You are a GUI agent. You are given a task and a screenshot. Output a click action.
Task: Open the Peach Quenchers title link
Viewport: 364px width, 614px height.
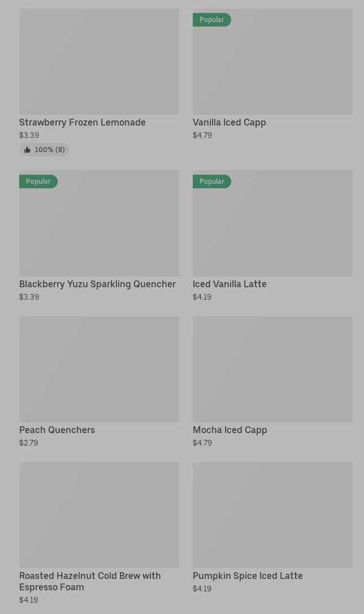click(x=57, y=430)
